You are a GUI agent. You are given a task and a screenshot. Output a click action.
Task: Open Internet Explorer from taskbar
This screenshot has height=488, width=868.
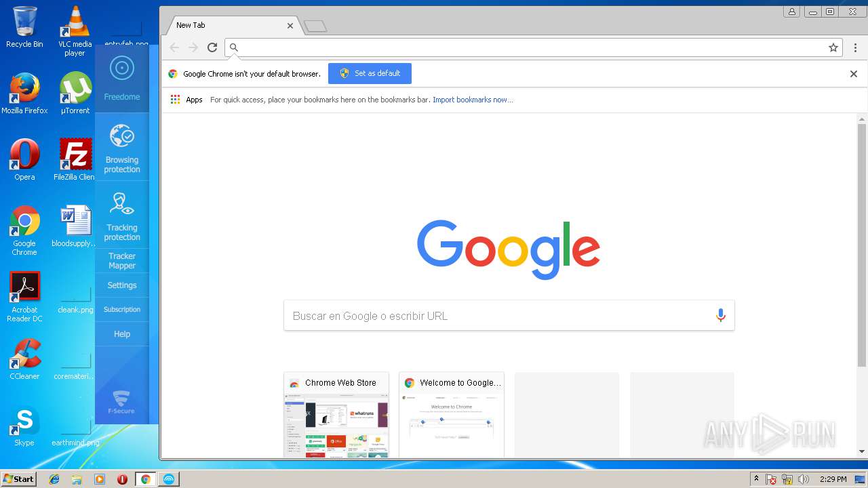(x=54, y=479)
